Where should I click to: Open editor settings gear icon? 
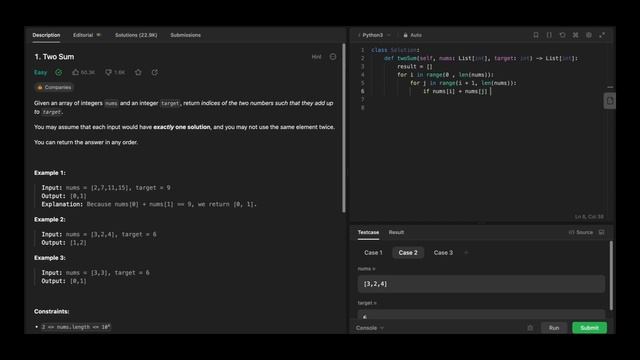pyautogui.click(x=589, y=35)
